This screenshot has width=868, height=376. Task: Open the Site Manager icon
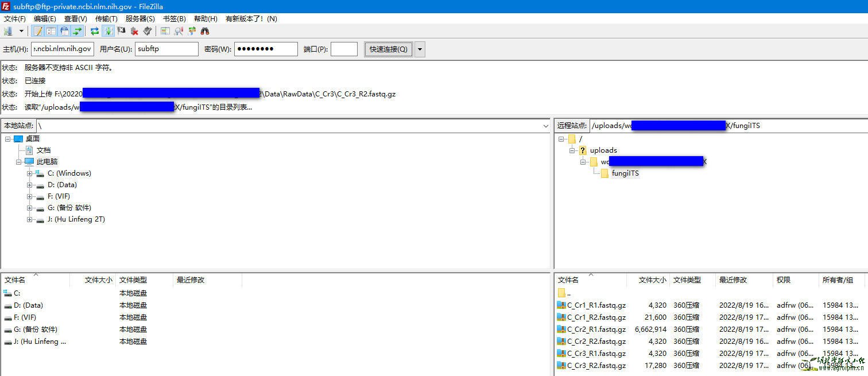tap(8, 31)
